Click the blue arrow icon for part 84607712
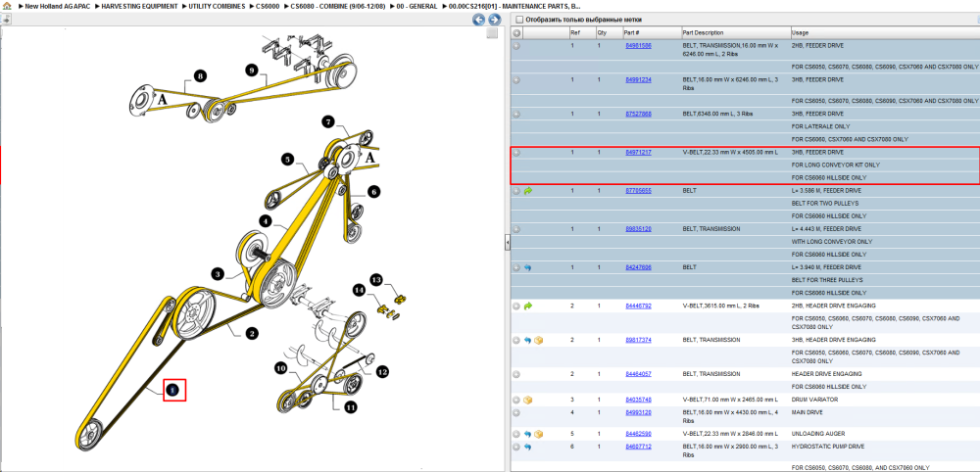 pyautogui.click(x=528, y=447)
